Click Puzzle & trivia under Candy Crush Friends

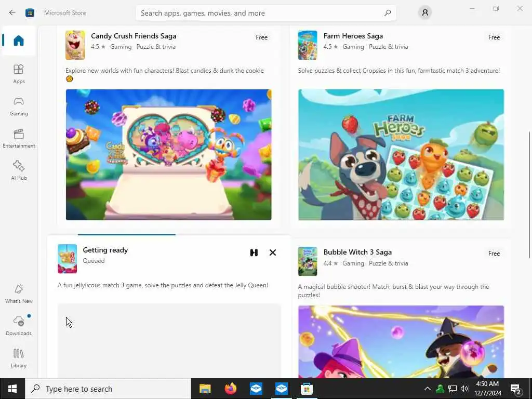click(x=156, y=47)
